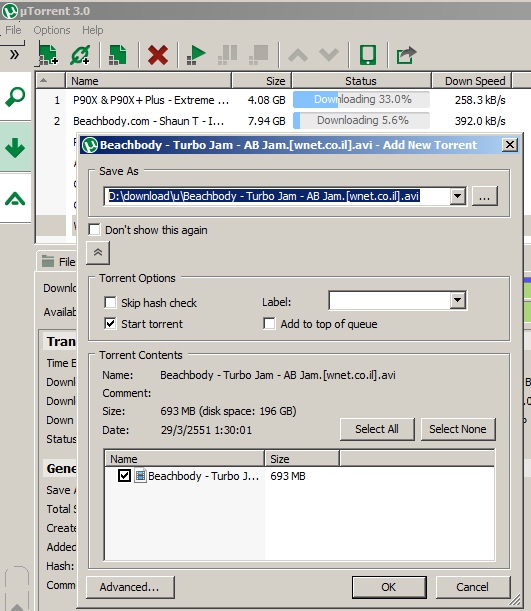This screenshot has height=611, width=531.
Task: Click the µTorrent logo in dialog title bar
Action: click(90, 145)
